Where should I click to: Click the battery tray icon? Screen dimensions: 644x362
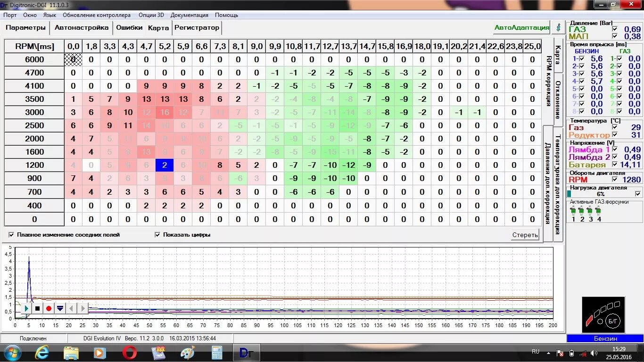[x=571, y=353]
